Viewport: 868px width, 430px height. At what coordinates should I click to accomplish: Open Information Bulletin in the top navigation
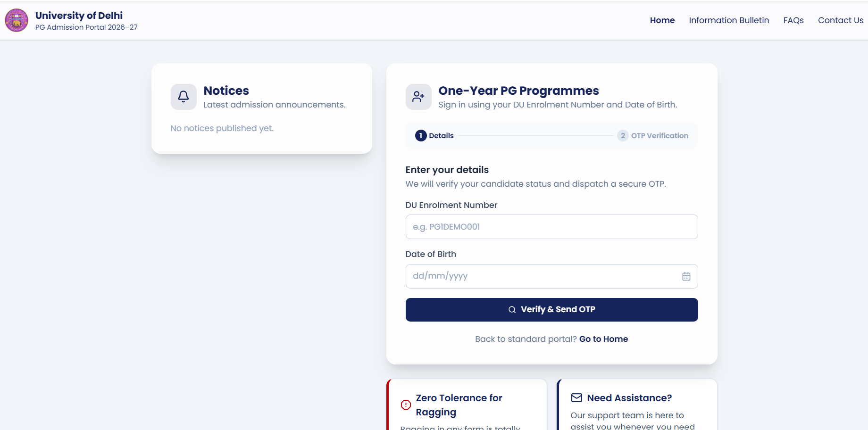(x=729, y=20)
